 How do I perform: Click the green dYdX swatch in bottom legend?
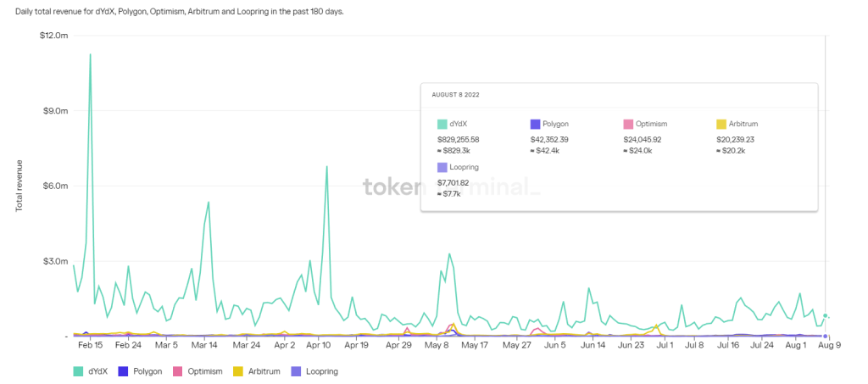click(x=78, y=371)
